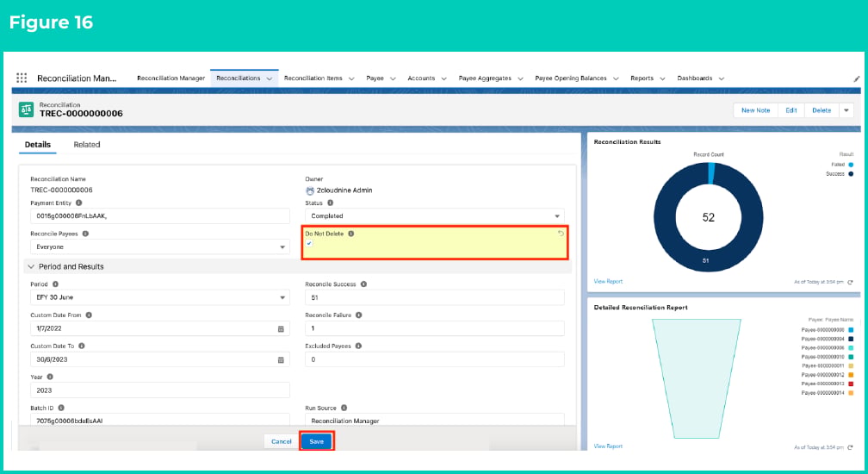Open Payee tab dropdown chevron

[x=393, y=78]
